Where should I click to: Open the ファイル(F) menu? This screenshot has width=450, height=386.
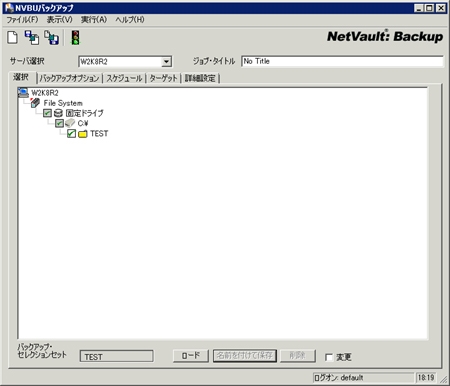(x=22, y=20)
